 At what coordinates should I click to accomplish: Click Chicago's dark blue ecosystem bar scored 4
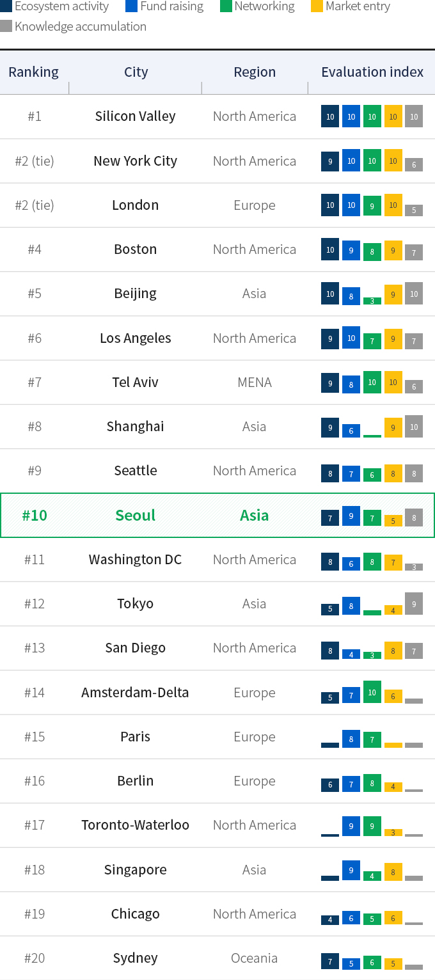[330, 920]
